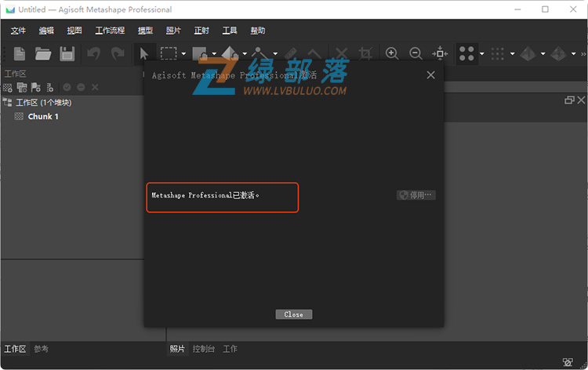Dismiss activation dialog with X button

(431, 75)
